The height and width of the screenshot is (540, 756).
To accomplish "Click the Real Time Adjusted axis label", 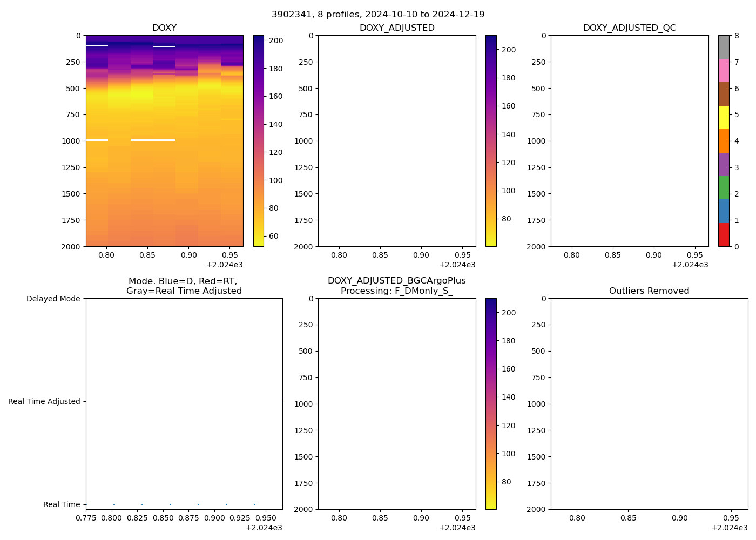I will click(44, 401).
